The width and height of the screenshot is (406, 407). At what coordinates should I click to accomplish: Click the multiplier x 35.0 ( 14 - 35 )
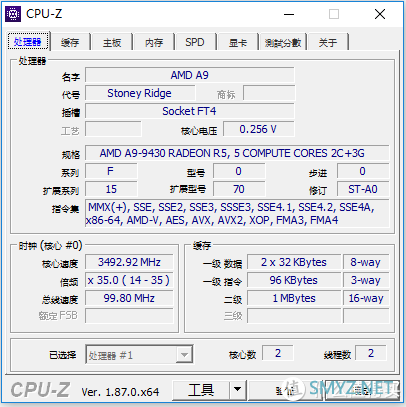[x=129, y=280]
